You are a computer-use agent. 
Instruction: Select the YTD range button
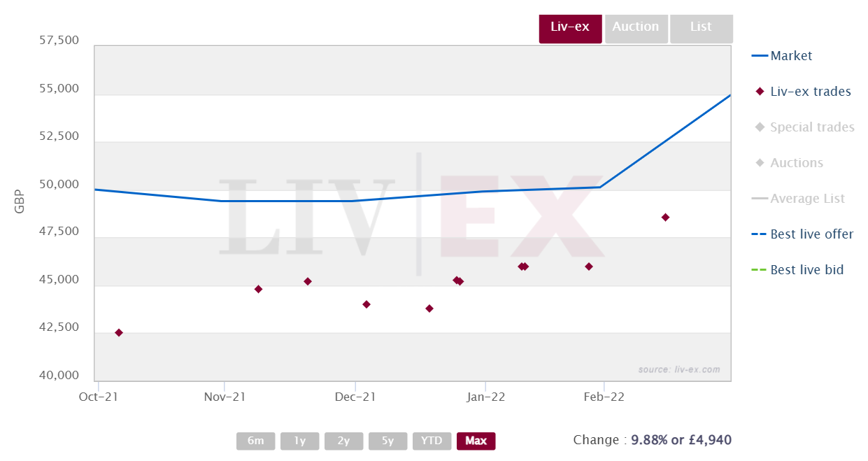point(432,441)
